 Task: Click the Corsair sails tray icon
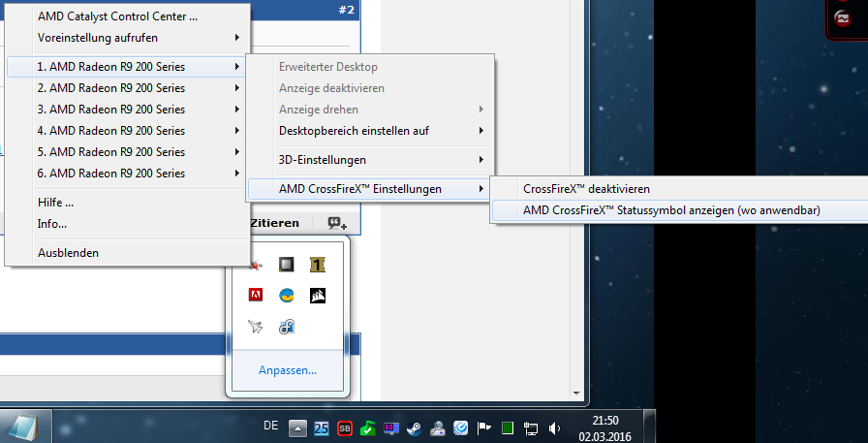317,295
